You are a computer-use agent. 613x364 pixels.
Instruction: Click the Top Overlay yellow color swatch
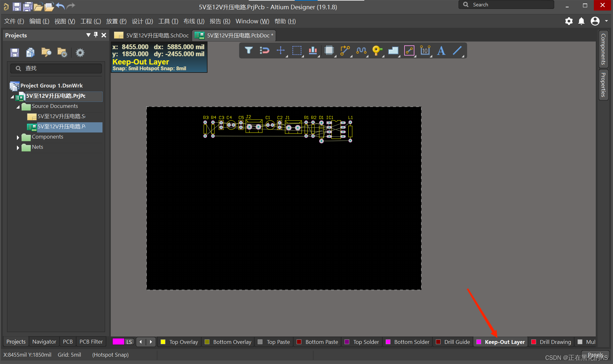pyautogui.click(x=163, y=342)
